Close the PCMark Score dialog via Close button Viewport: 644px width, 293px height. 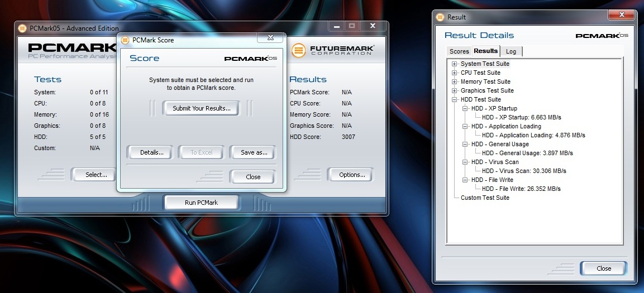pos(253,177)
